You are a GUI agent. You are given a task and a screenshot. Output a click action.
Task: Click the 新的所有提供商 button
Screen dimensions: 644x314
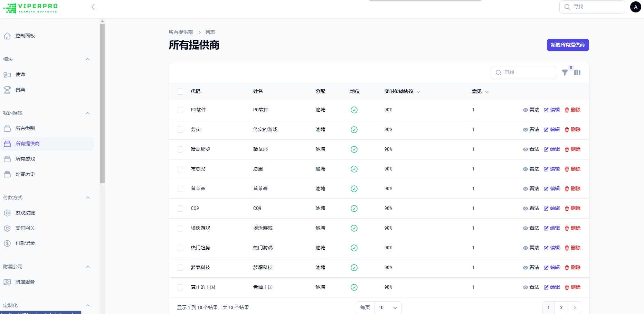[568, 45]
